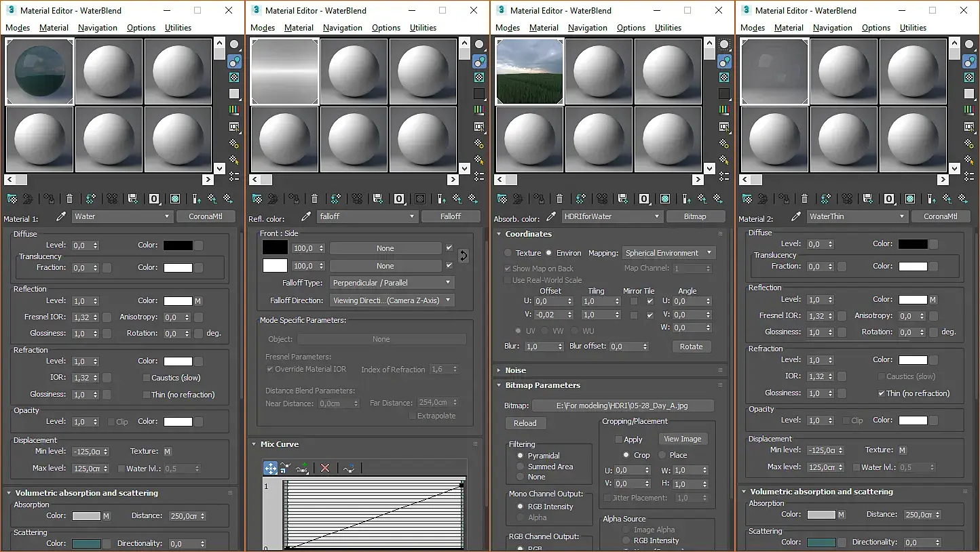Click the Diffuse color swatch in Water window
Viewport: 980px width, 552px height.
[178, 245]
